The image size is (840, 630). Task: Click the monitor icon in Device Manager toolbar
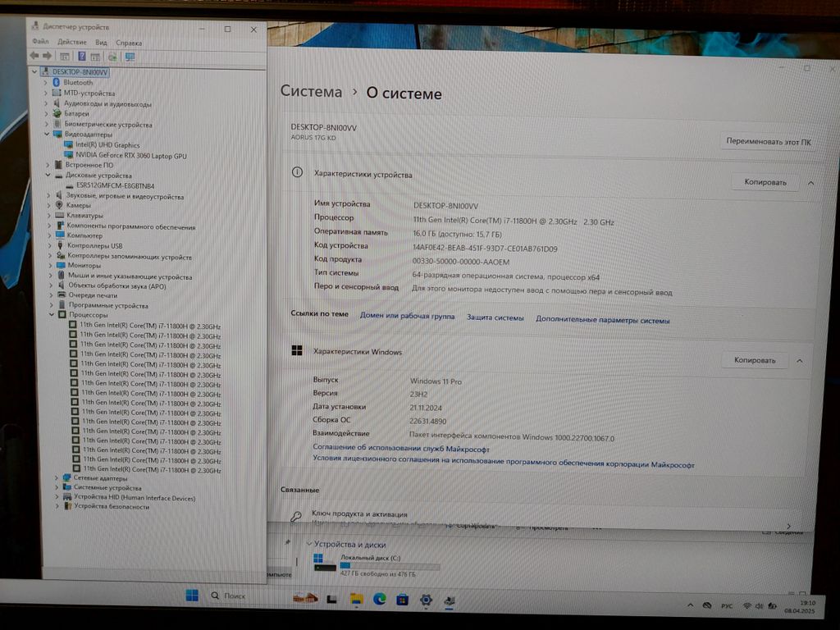(130, 57)
